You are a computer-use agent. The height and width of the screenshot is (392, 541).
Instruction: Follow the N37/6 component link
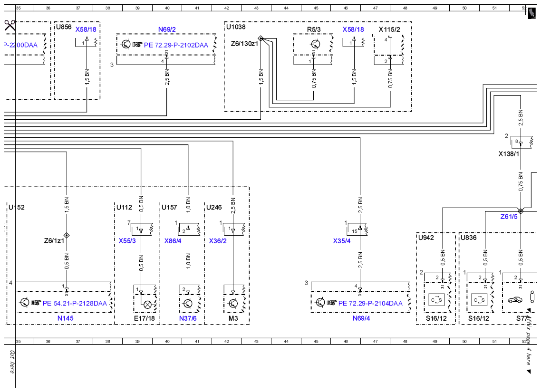pos(188,318)
